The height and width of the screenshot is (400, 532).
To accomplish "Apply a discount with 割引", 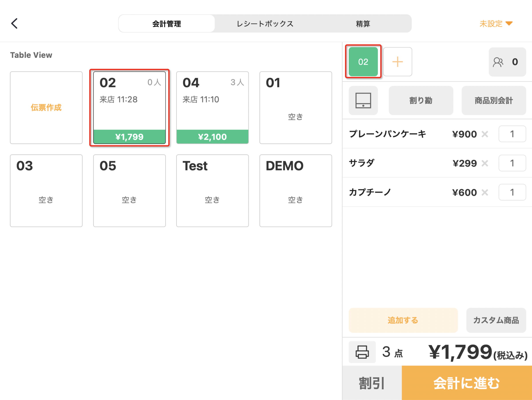I will (372, 383).
